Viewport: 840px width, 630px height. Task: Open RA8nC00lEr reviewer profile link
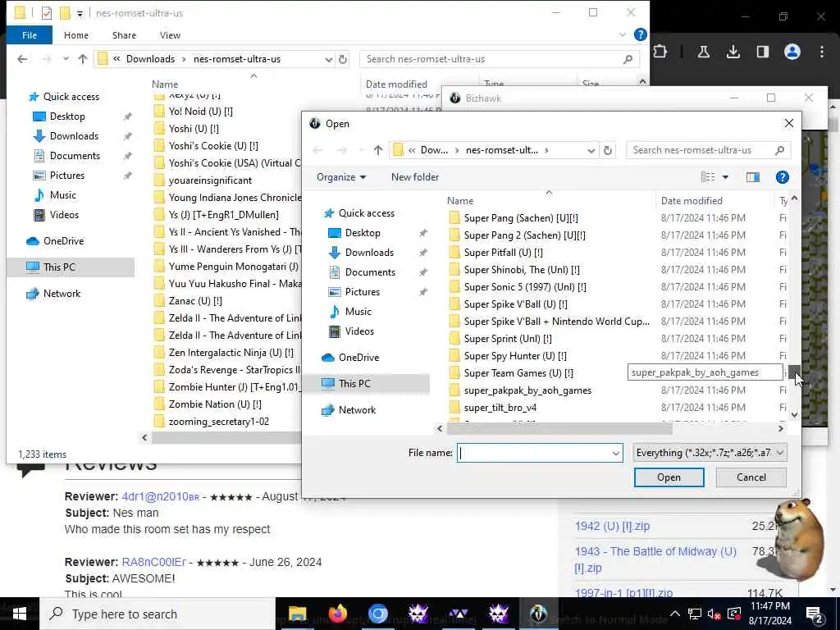coord(153,562)
